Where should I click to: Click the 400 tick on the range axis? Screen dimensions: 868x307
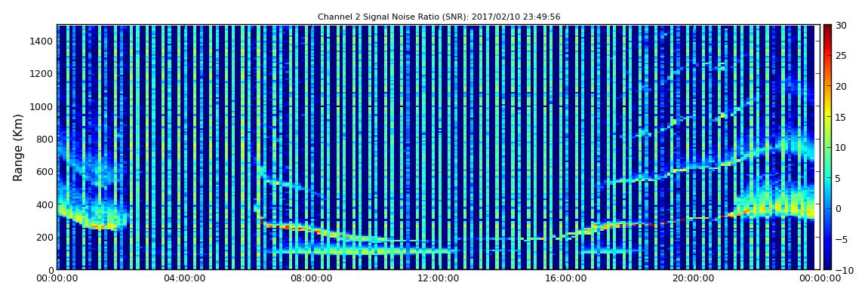45,204
